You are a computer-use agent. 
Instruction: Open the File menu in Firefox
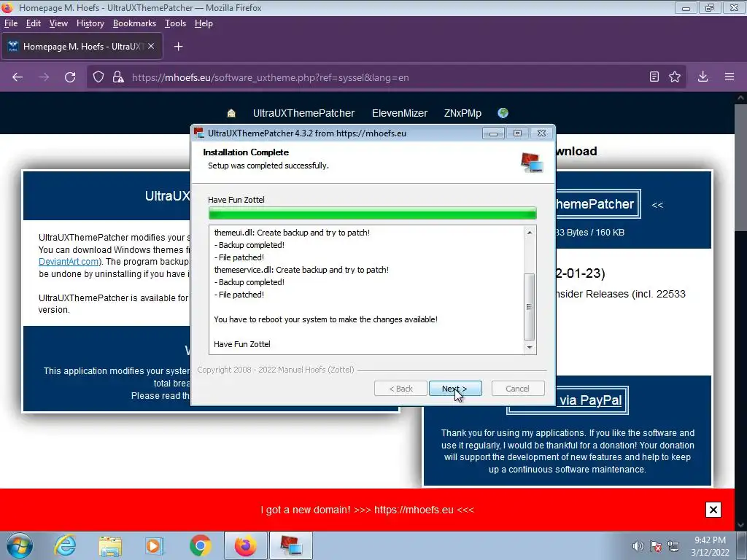[x=11, y=23]
